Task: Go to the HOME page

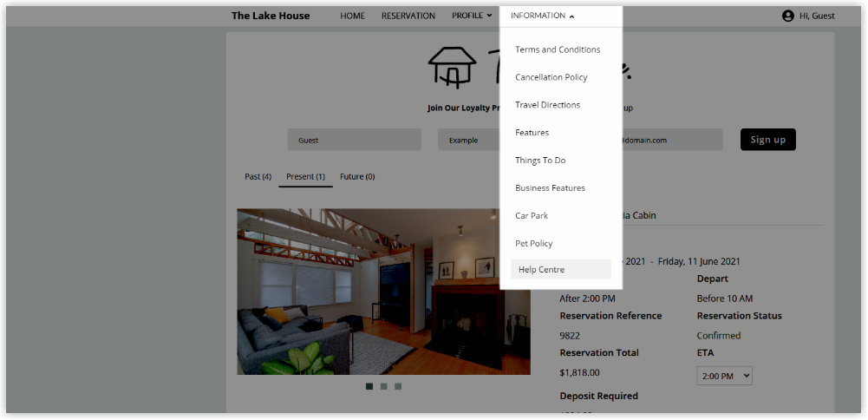Action: (352, 16)
